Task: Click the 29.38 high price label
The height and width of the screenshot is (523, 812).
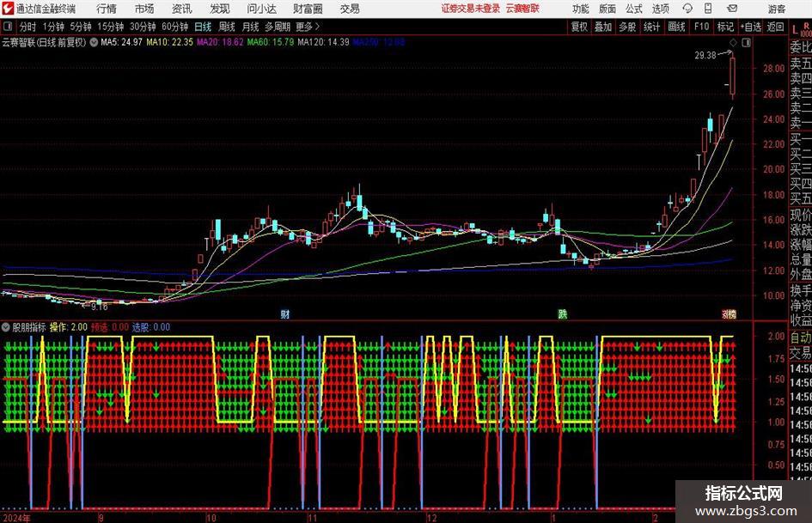Action: 705,56
